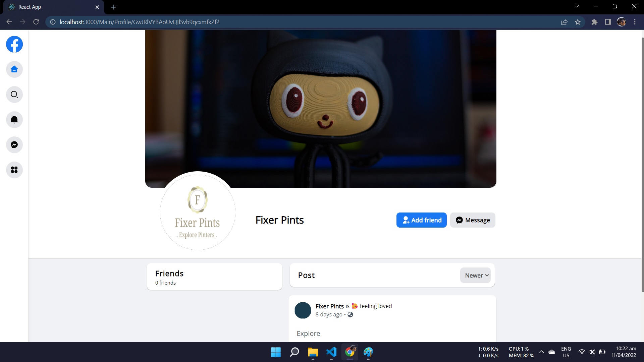The height and width of the screenshot is (362, 644).
Task: Open Chrome extensions puzzle icon
Action: click(x=594, y=22)
